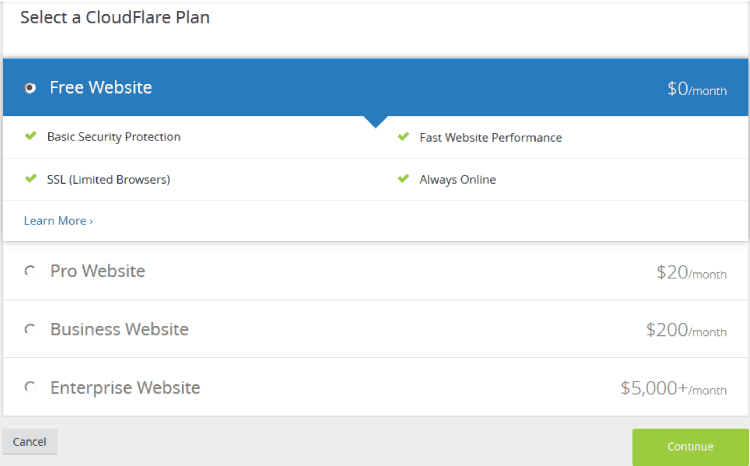
Task: Click the "Business Website" plan title
Action: (120, 329)
